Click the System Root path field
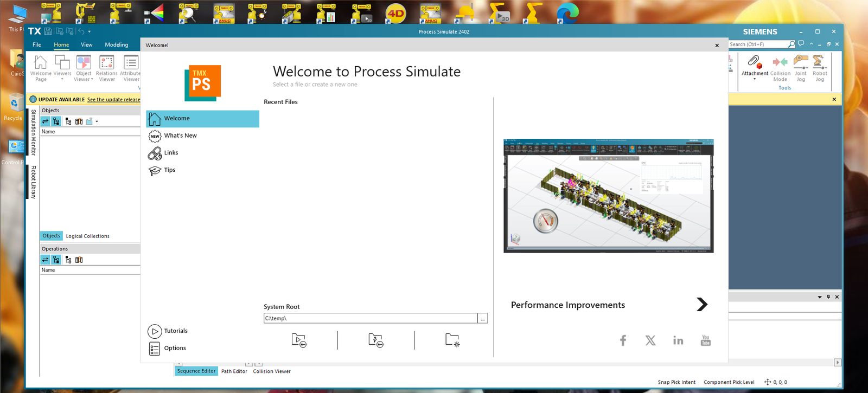The width and height of the screenshot is (868, 393). pos(370,318)
